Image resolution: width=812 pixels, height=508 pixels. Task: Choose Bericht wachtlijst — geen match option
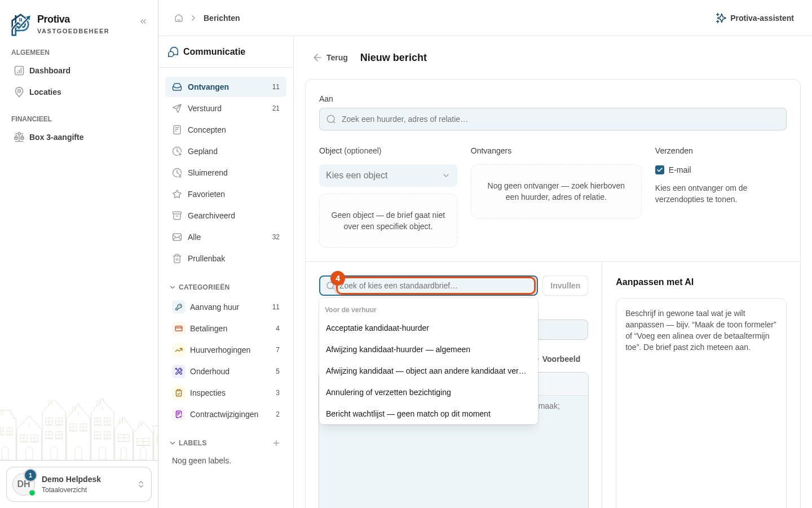(429, 414)
